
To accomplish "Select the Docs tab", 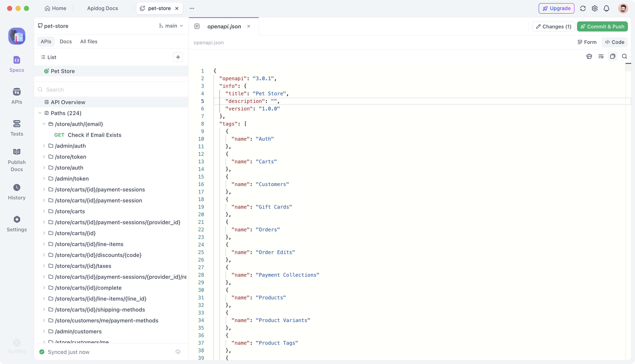I will tap(66, 42).
